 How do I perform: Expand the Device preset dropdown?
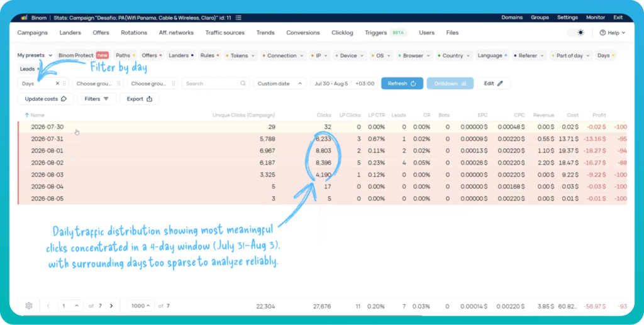tap(350, 55)
